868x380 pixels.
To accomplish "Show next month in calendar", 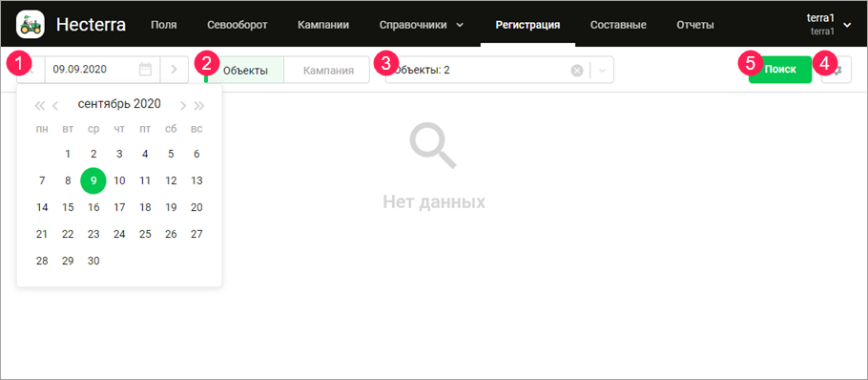I will (x=183, y=105).
